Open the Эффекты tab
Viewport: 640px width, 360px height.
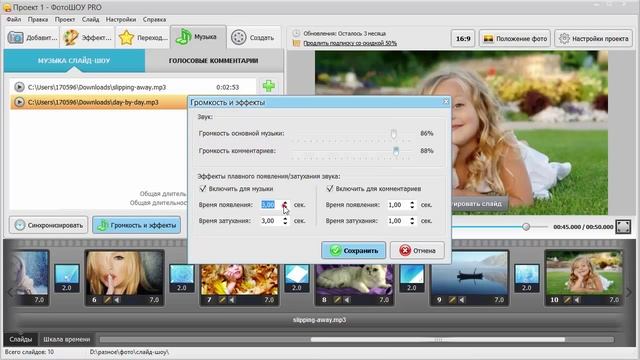pyautogui.click(x=88, y=38)
